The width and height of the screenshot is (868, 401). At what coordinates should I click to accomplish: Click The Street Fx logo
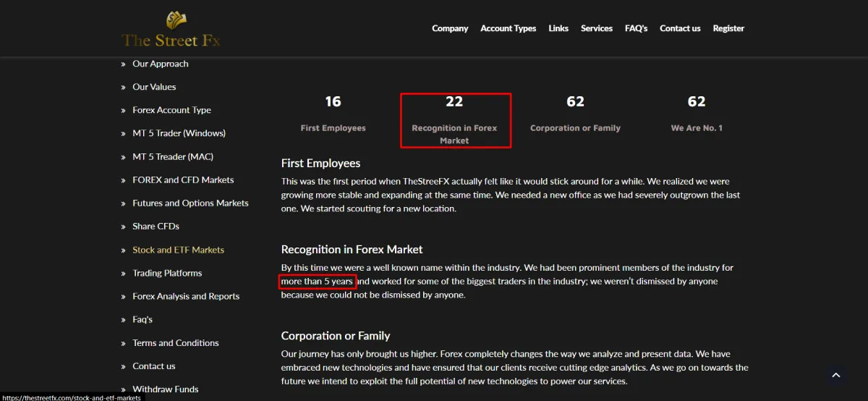click(171, 29)
